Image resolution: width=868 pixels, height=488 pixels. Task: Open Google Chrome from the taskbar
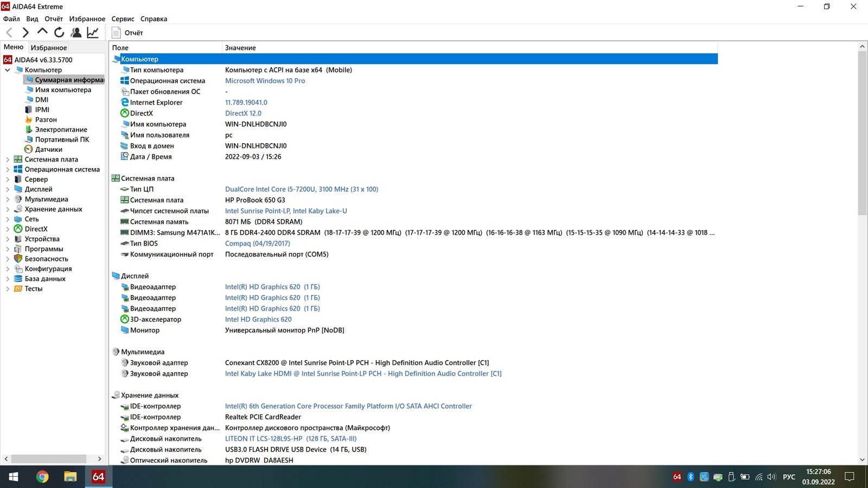click(x=42, y=477)
